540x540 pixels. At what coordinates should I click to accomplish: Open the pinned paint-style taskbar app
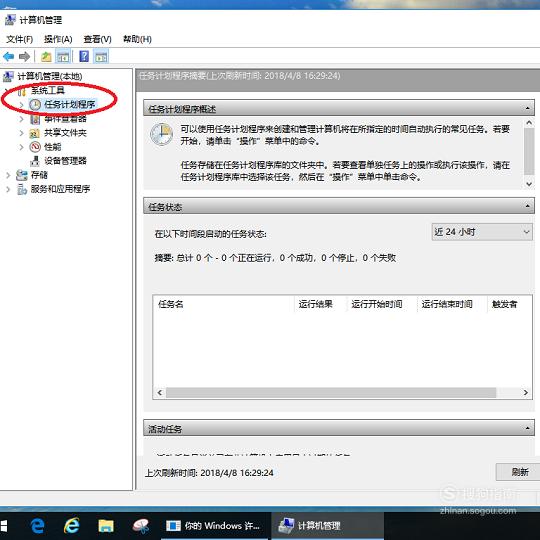(x=141, y=526)
